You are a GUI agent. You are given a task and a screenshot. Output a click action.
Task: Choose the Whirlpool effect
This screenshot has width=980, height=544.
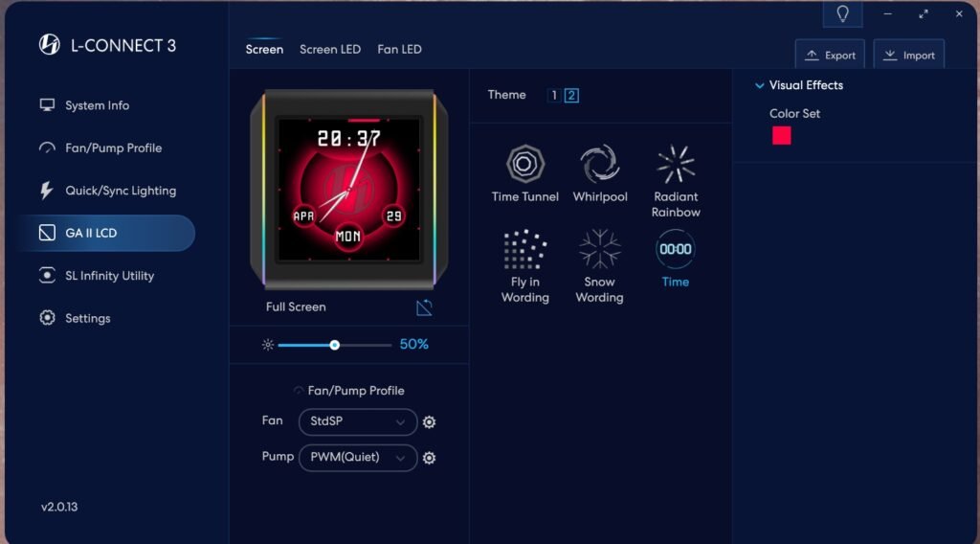[600, 173]
